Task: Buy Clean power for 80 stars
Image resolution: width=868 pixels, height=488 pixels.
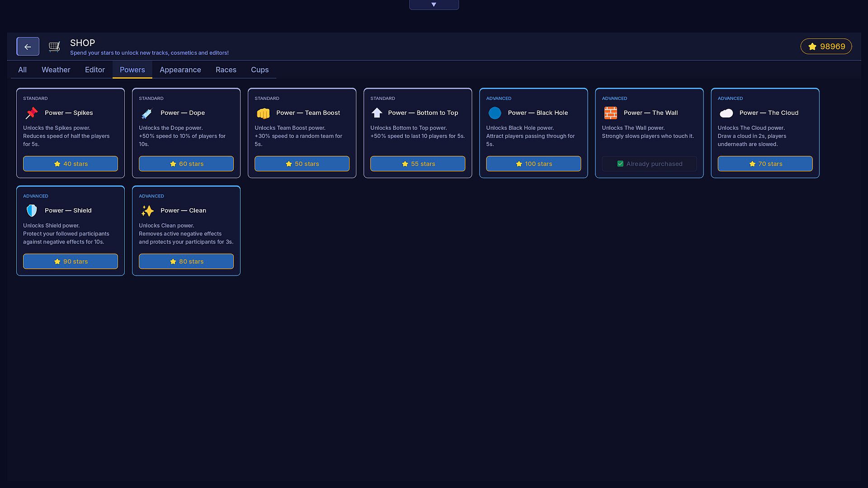Action: click(x=186, y=261)
